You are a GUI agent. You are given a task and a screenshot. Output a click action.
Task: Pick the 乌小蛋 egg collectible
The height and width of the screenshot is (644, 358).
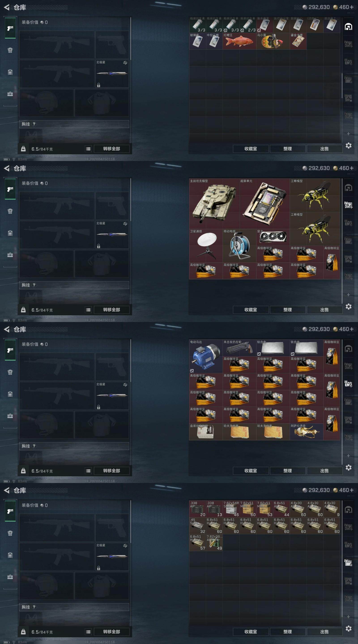click(x=273, y=41)
